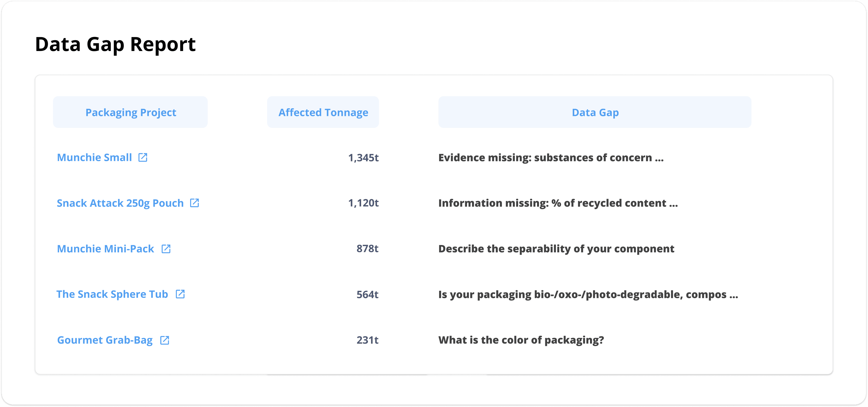The image size is (868, 407).
Task: Open Munchie Mini-Pack external link icon
Action: click(x=166, y=249)
